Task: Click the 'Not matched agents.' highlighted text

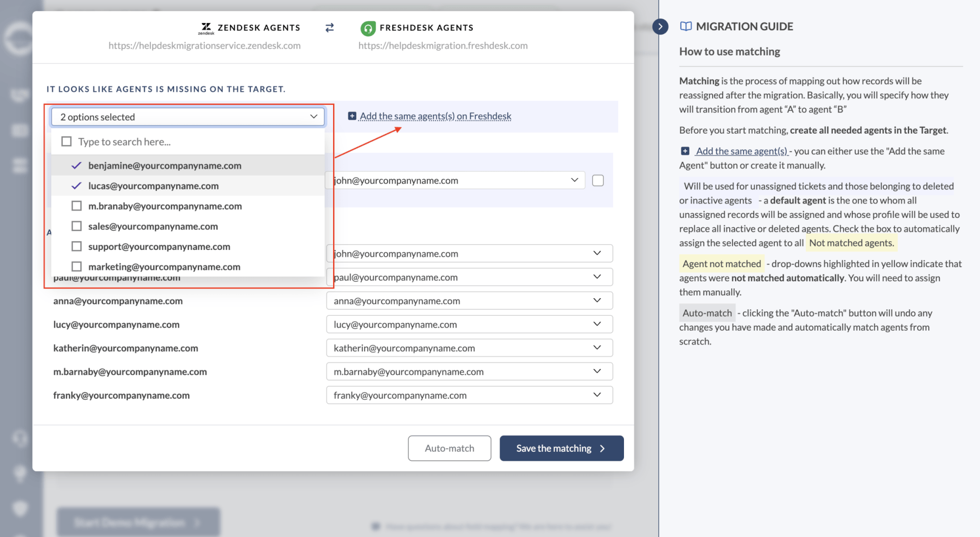Action: click(851, 243)
